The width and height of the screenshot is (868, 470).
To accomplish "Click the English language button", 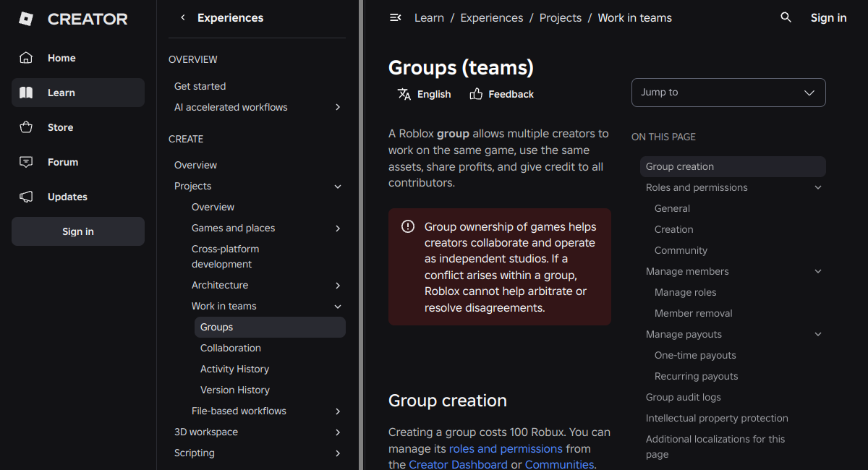I will click(x=424, y=94).
